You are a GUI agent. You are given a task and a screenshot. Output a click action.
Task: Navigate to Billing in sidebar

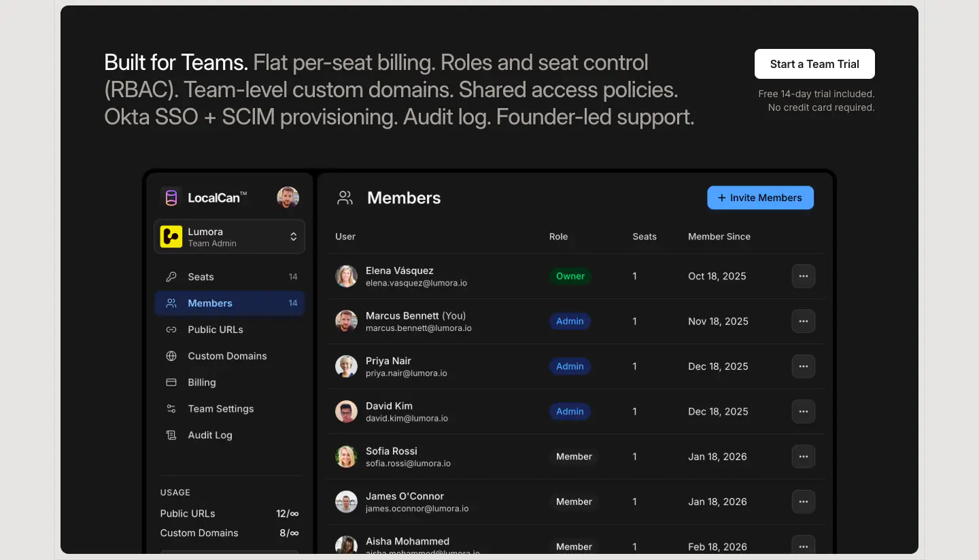tap(230, 383)
